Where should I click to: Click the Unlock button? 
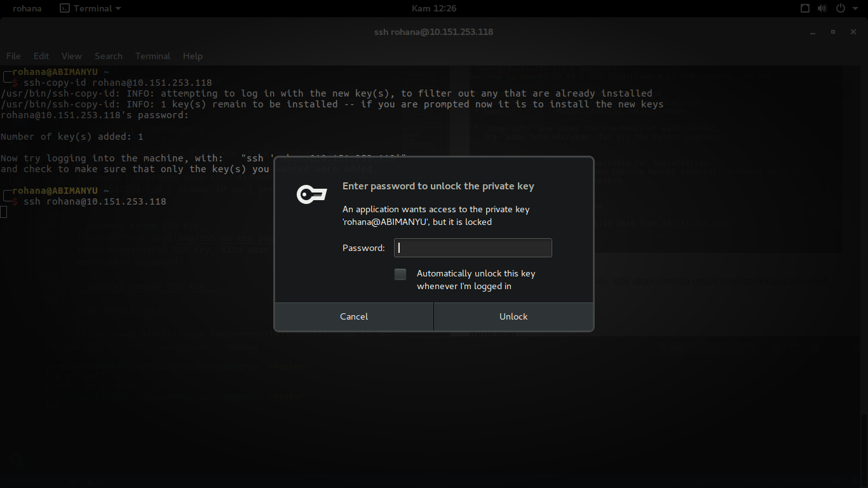click(x=513, y=316)
